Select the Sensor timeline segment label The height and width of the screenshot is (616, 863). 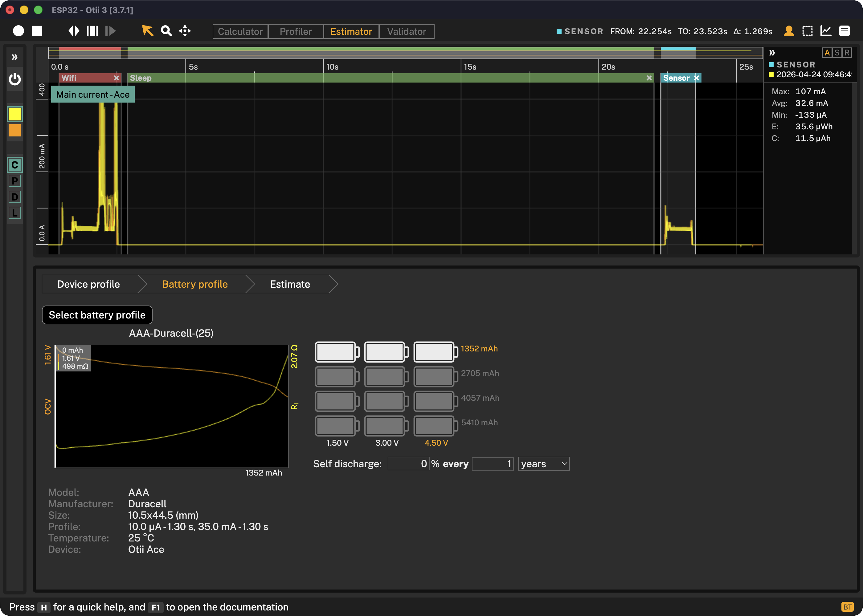(x=676, y=78)
